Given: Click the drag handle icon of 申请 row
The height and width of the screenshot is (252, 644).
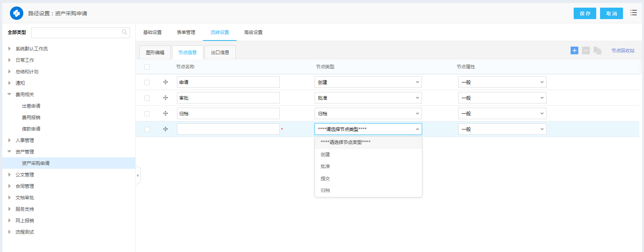Looking at the screenshot, I should coord(165,82).
